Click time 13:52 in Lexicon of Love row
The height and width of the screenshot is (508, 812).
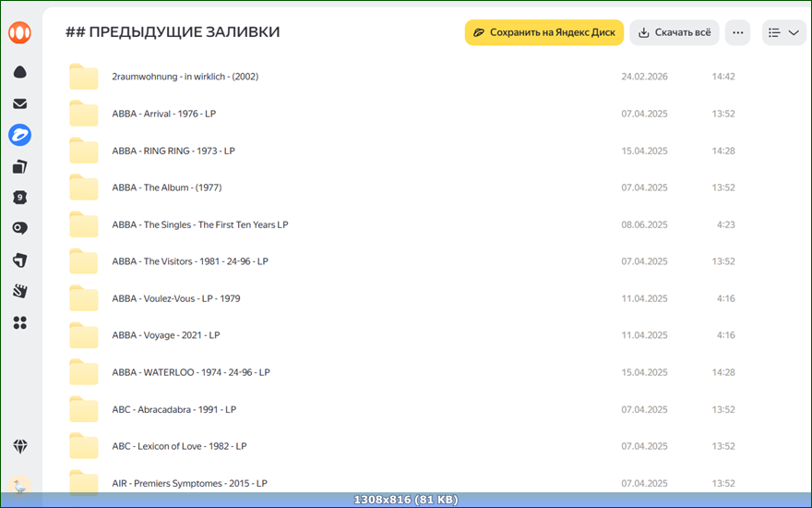[x=722, y=446]
